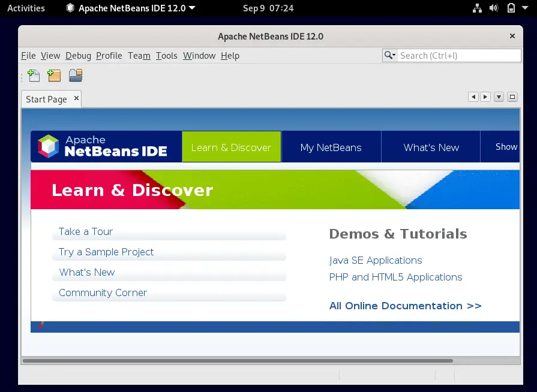Open Apache NetBeans IDE app menu
537x392 pixels.
click(131, 8)
